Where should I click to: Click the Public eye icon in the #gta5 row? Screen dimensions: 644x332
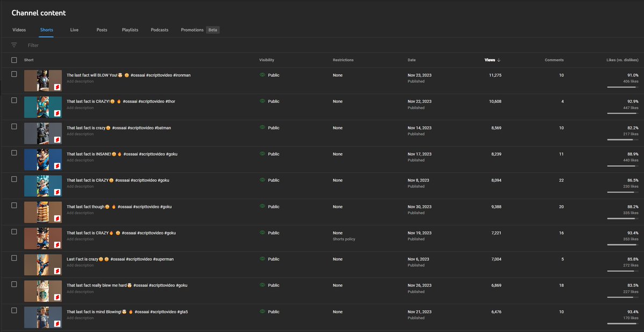point(262,312)
